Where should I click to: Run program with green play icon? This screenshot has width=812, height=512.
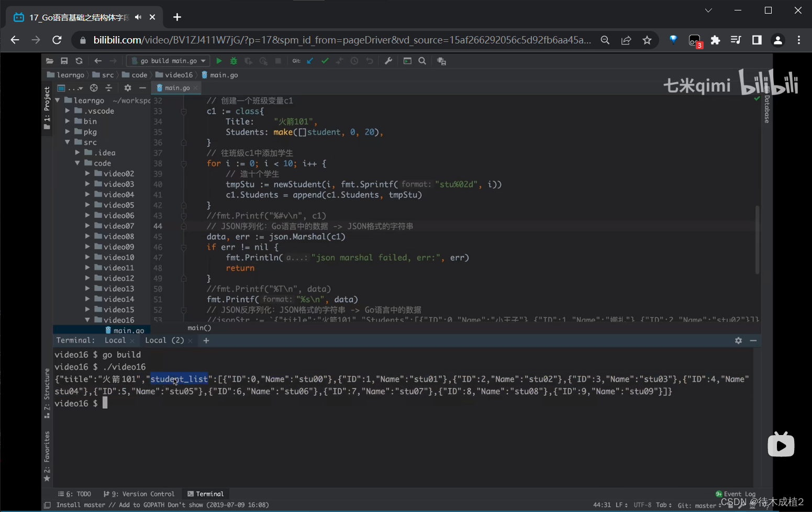219,61
